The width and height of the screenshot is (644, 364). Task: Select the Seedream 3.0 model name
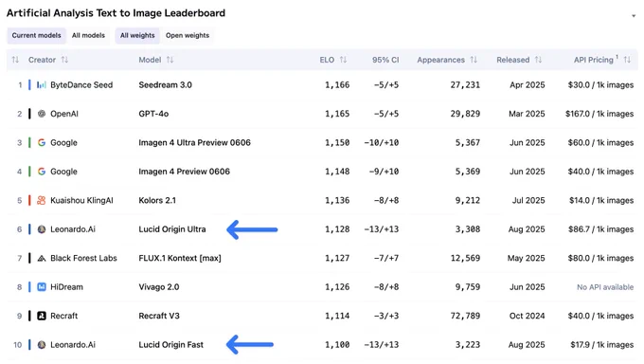coord(165,85)
